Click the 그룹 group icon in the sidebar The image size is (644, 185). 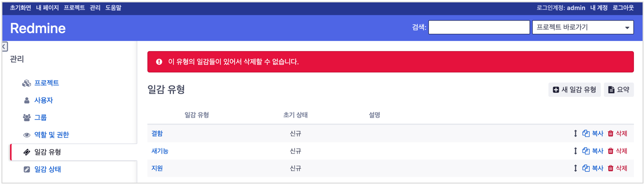coord(27,118)
